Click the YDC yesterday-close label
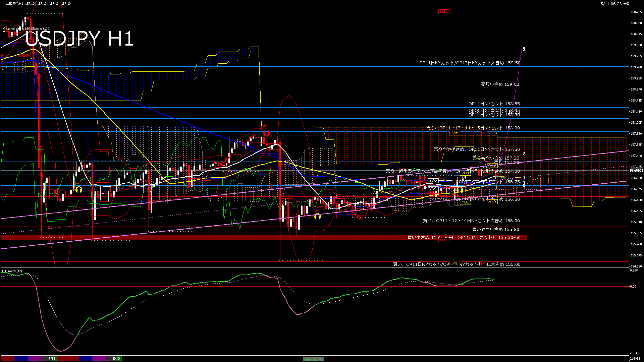 click(433, 189)
